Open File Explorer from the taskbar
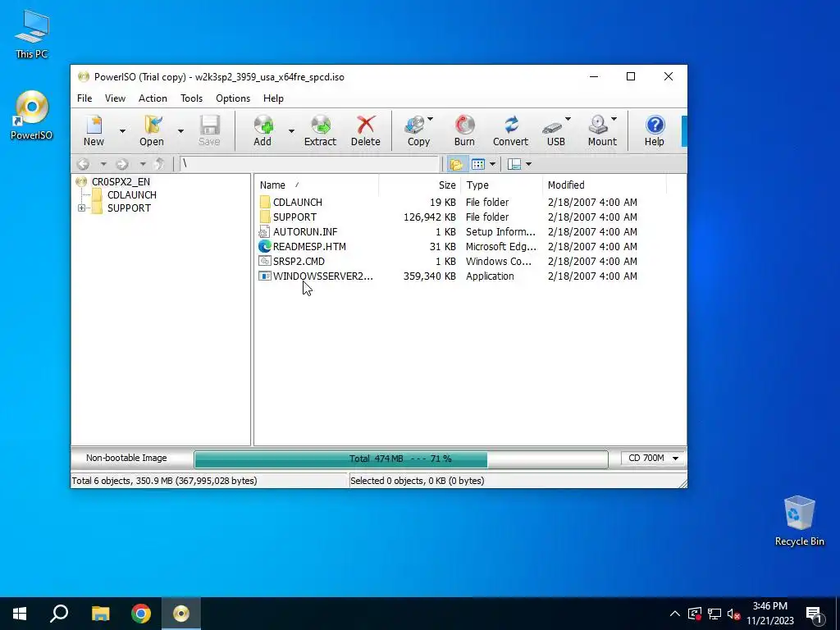 click(100, 614)
